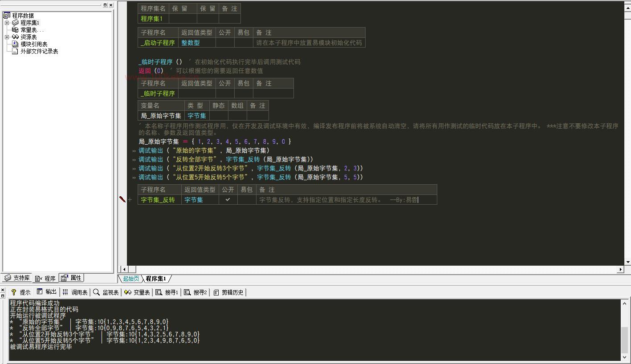This screenshot has width=631, height=364.
Task: Open the 起始页 editor tab
Action: pos(131,279)
